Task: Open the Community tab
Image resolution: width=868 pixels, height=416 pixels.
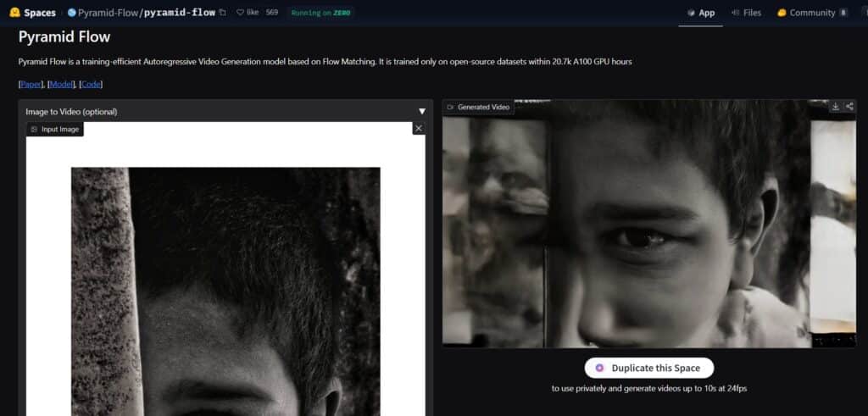Action: 811,13
